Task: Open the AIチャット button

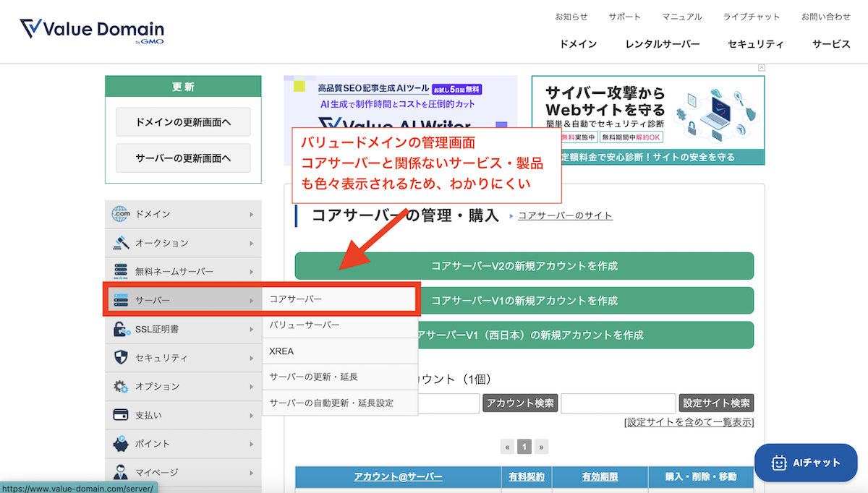Action: tap(806, 463)
